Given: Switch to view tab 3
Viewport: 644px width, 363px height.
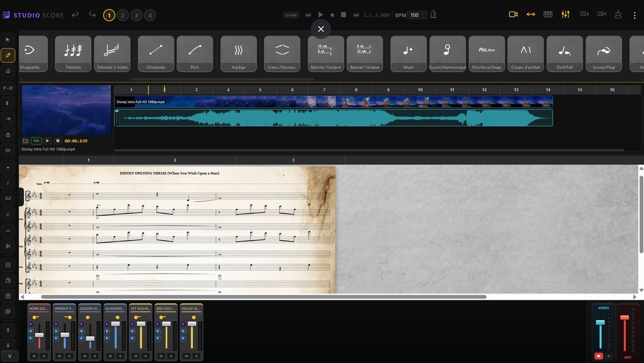Looking at the screenshot, I should click(x=136, y=15).
